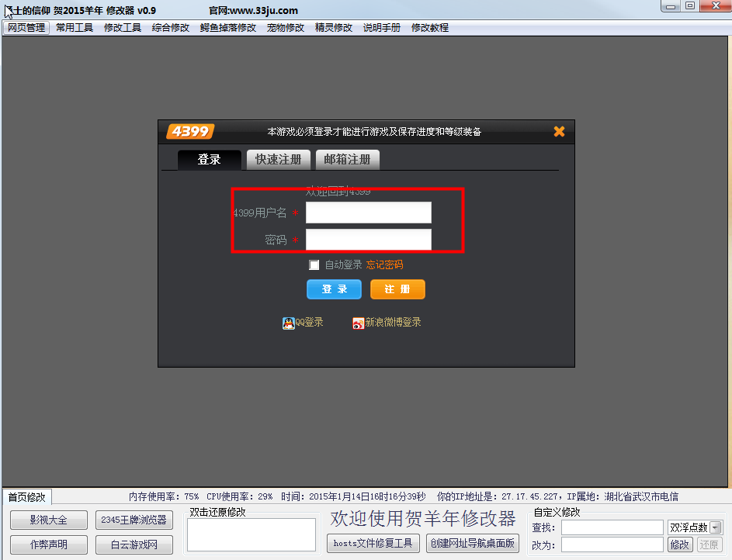Open the 说明手册 menu
This screenshot has width=732, height=560.
point(382,28)
